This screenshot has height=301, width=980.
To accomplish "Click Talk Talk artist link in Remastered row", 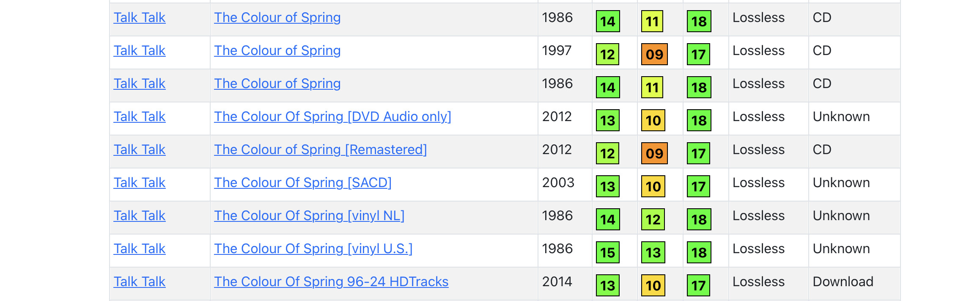I will tap(139, 149).
